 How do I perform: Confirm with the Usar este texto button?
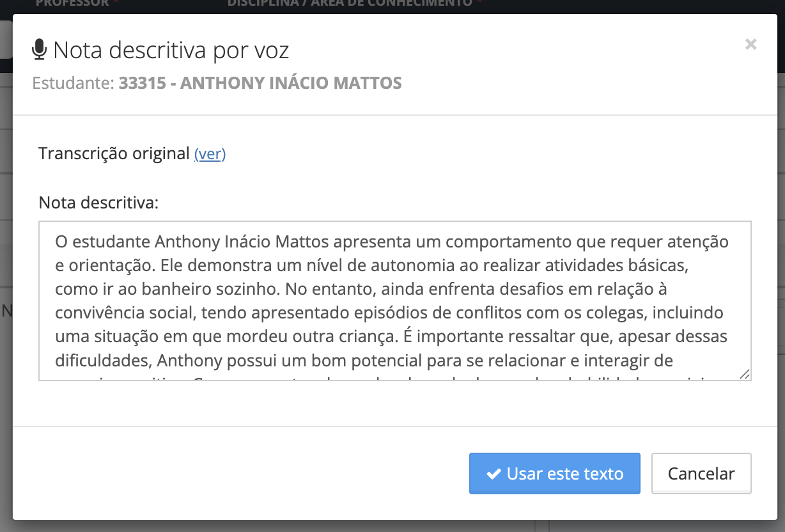tap(554, 473)
